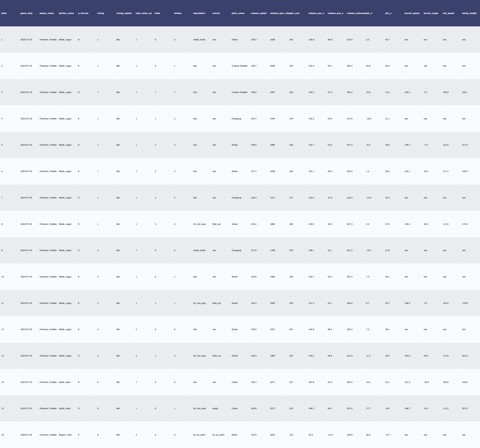
Task: Click the outs_when_up column header
Action: [x=143, y=13]
